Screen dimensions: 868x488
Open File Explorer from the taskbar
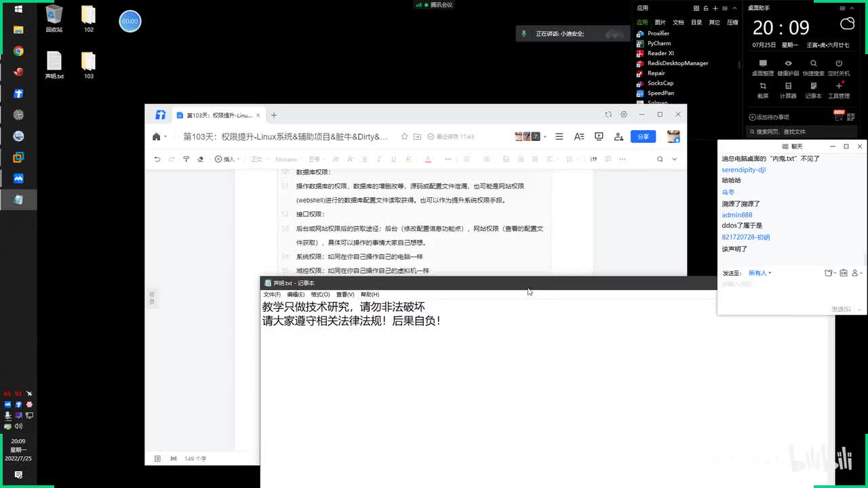point(18,30)
